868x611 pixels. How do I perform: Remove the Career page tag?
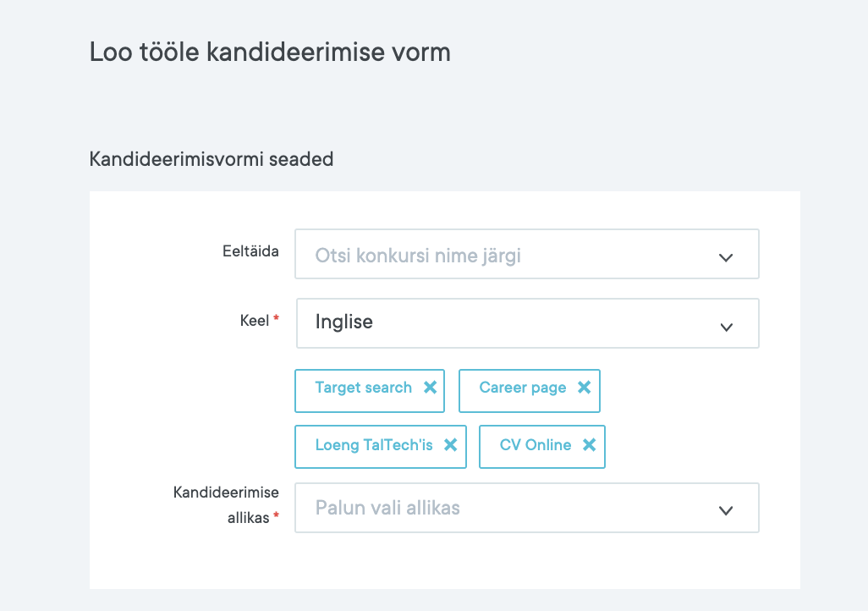(584, 388)
